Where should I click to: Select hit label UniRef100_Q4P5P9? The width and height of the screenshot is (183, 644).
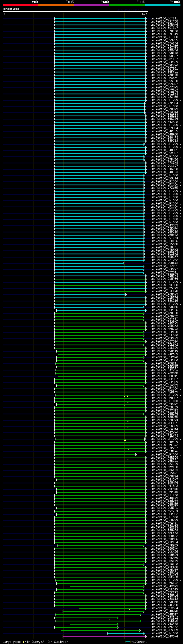(x=164, y=354)
